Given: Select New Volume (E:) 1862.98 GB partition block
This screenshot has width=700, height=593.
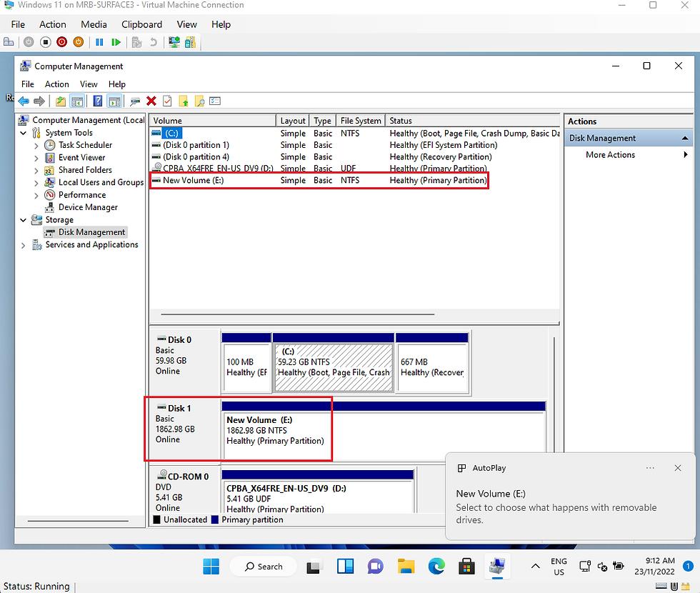Looking at the screenshot, I should pos(383,431).
